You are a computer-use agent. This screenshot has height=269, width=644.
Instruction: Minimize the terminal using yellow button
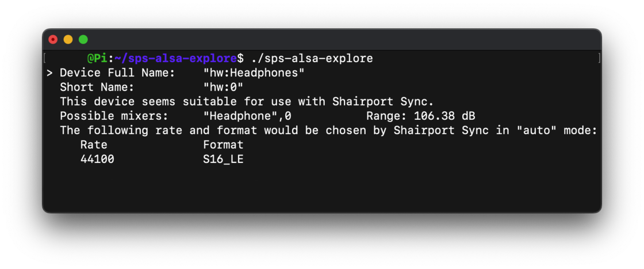[x=68, y=40]
